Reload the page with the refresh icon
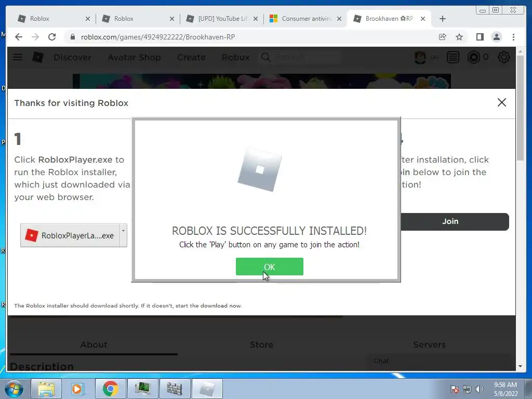This screenshot has height=399, width=532. pos(52,37)
